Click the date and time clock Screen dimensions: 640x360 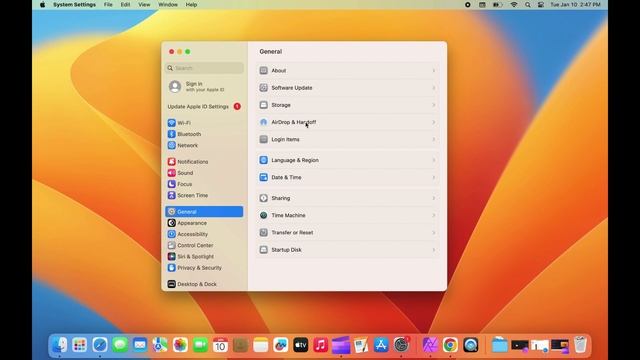[575, 5]
